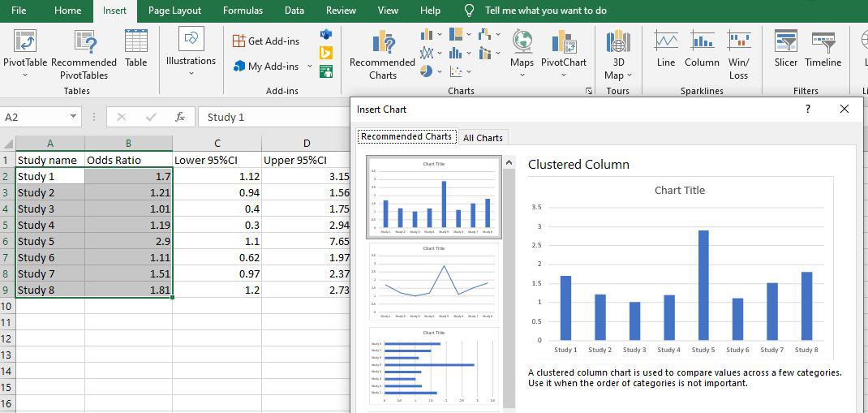This screenshot has height=413, width=868.
Task: Insert a statistic histogram chart
Action: point(456,54)
